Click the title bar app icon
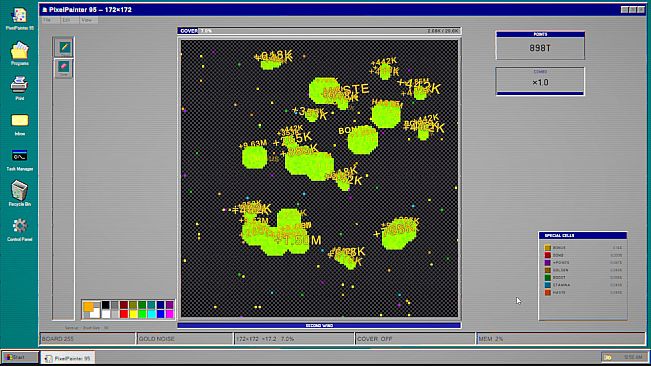This screenshot has height=366, width=651. coord(44,10)
